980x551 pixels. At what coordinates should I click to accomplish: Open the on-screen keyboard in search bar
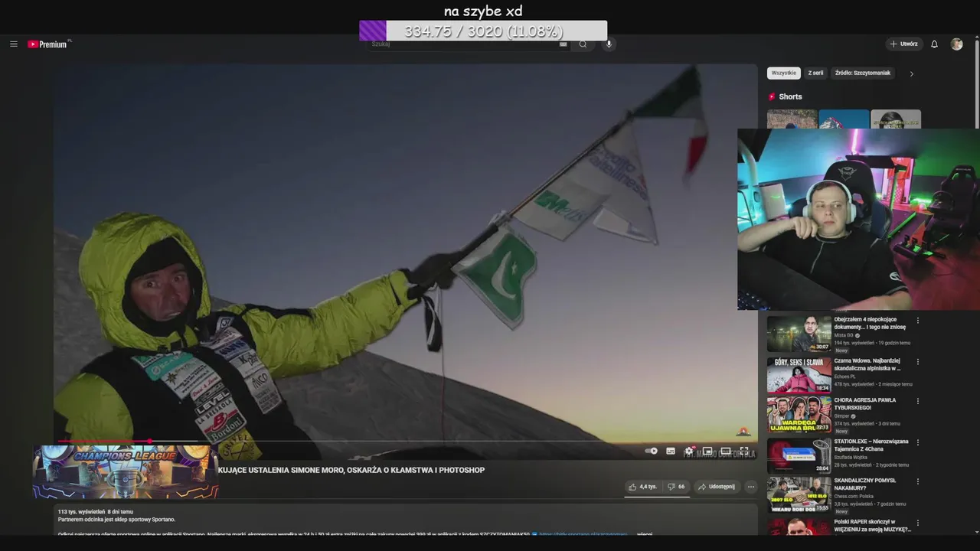coord(563,44)
